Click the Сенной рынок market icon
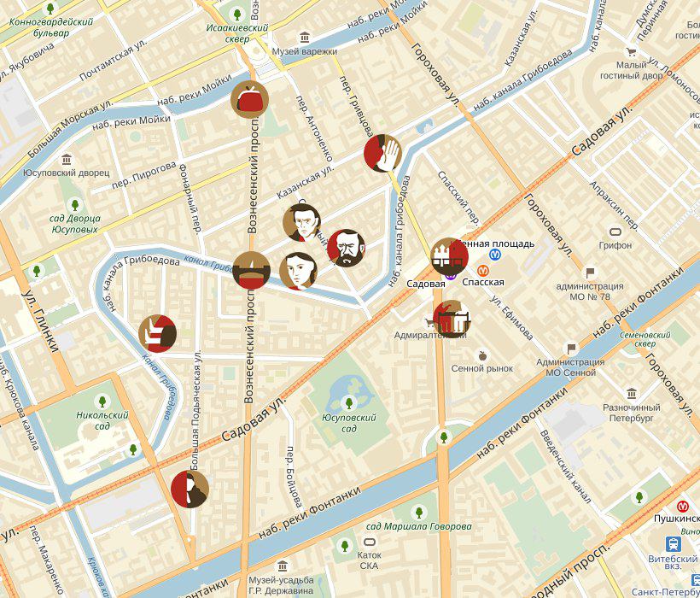This screenshot has width=700, height=598. pyautogui.click(x=482, y=356)
